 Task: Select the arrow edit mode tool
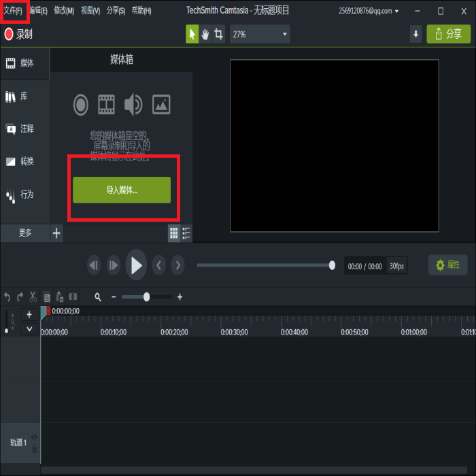click(x=192, y=34)
